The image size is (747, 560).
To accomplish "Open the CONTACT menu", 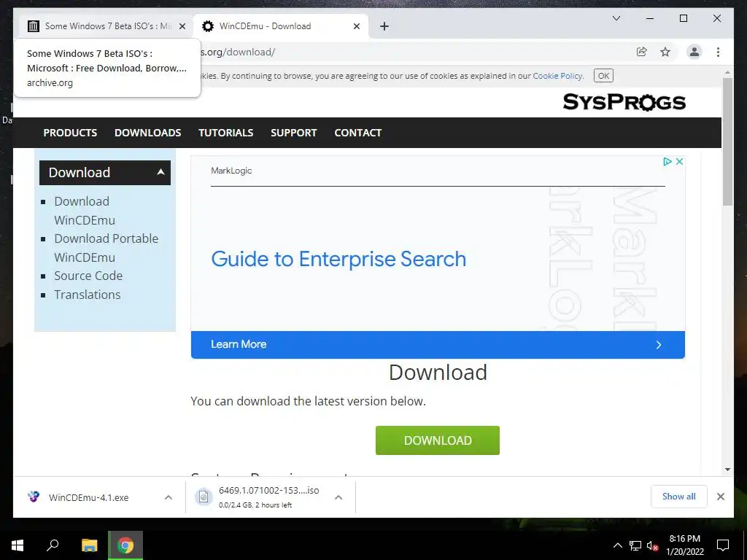I will (x=357, y=133).
